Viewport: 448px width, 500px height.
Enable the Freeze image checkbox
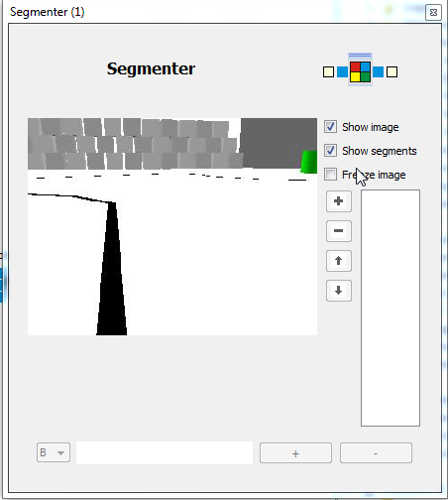tap(330, 175)
